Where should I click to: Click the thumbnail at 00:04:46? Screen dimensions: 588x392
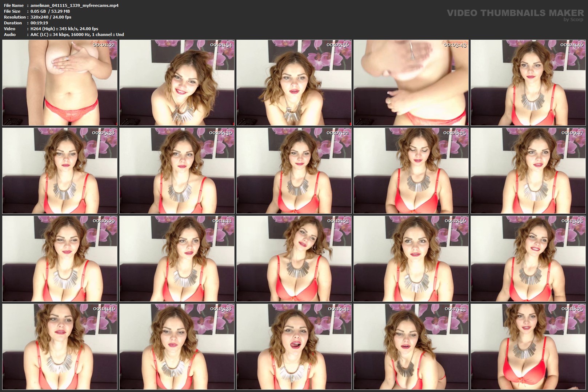528,83
